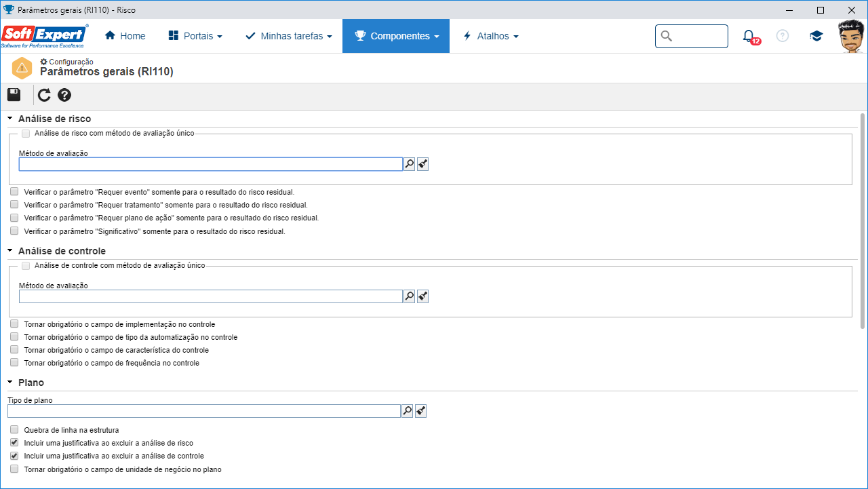Click magnifier next to control Método de avaliação
The height and width of the screenshot is (489, 868).
point(410,296)
